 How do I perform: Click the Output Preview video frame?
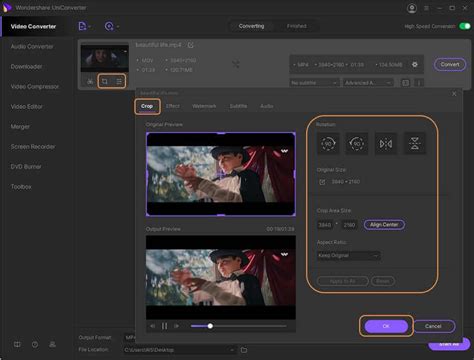point(221,277)
